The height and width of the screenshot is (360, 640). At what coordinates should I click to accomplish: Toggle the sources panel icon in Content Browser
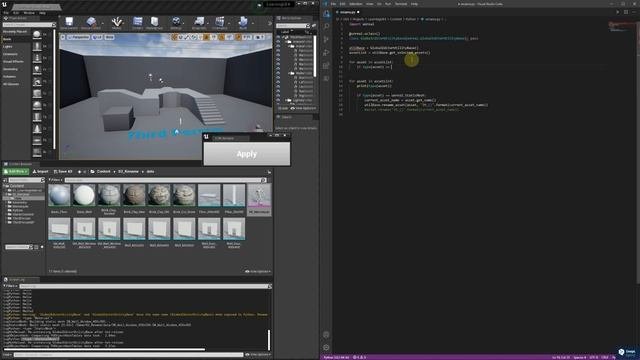[x=4, y=180]
